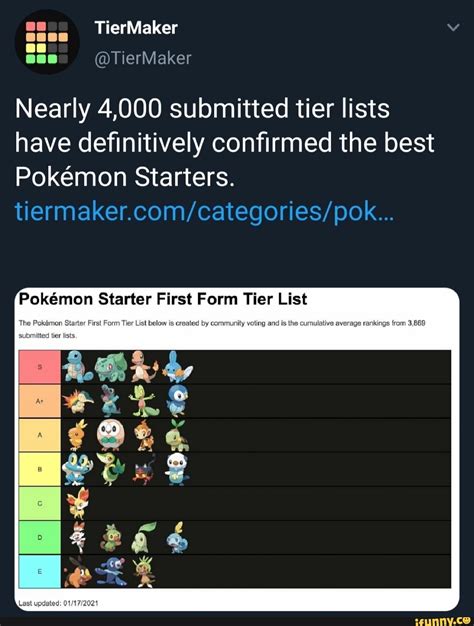474x626 pixels.
Task: Click Tepig in the E tier
Action: click(x=77, y=572)
